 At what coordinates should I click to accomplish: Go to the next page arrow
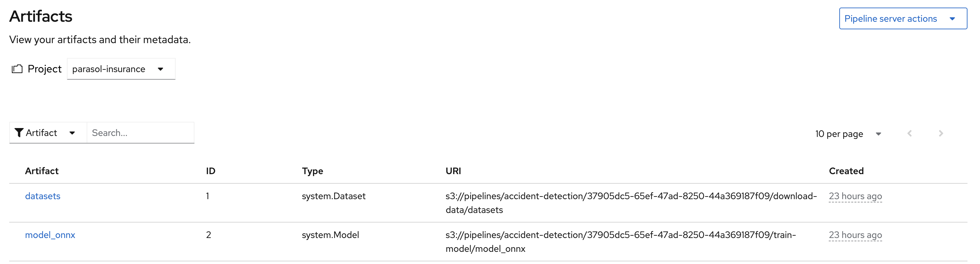pyautogui.click(x=941, y=133)
